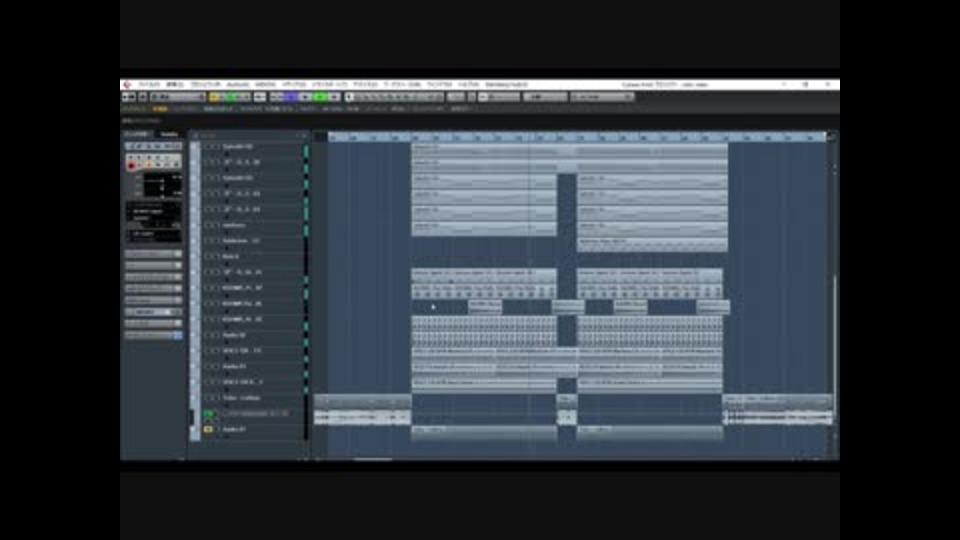
Task: Click the Cubase logo icon in title bar
Action: pyautogui.click(x=127, y=84)
